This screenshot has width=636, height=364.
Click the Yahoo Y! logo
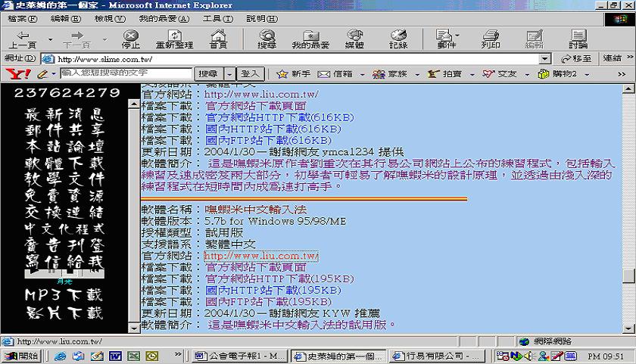coord(18,73)
